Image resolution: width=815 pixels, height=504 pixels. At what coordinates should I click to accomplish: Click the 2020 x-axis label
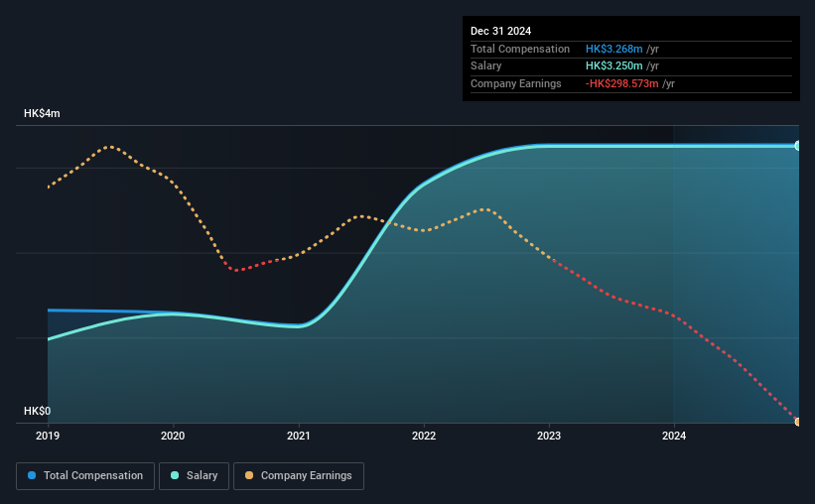173,436
